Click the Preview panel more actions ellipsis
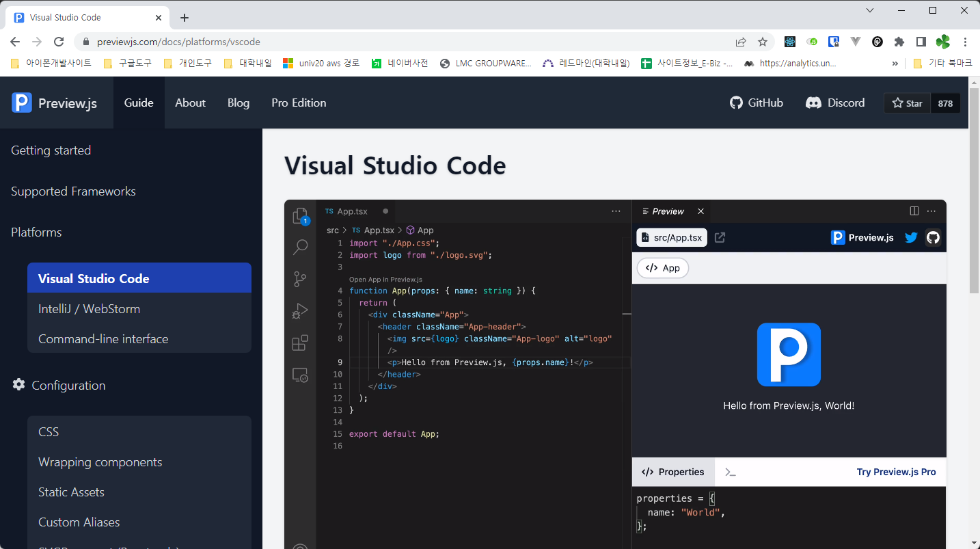980x549 pixels. click(931, 211)
